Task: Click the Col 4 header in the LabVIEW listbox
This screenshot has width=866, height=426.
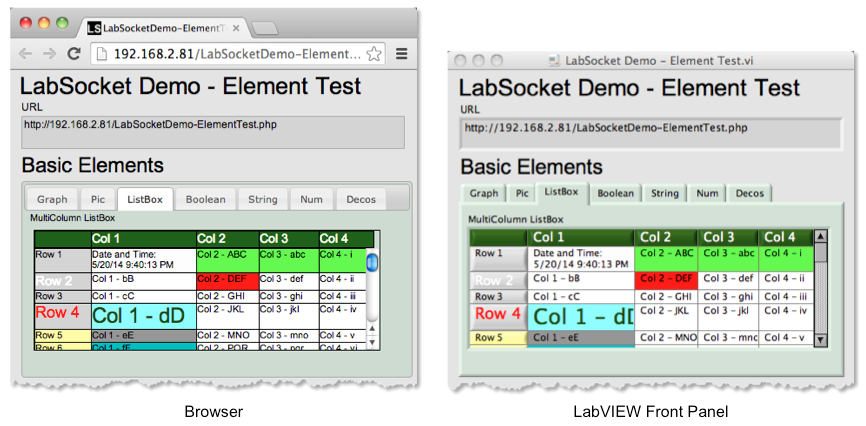Action: coord(786,238)
